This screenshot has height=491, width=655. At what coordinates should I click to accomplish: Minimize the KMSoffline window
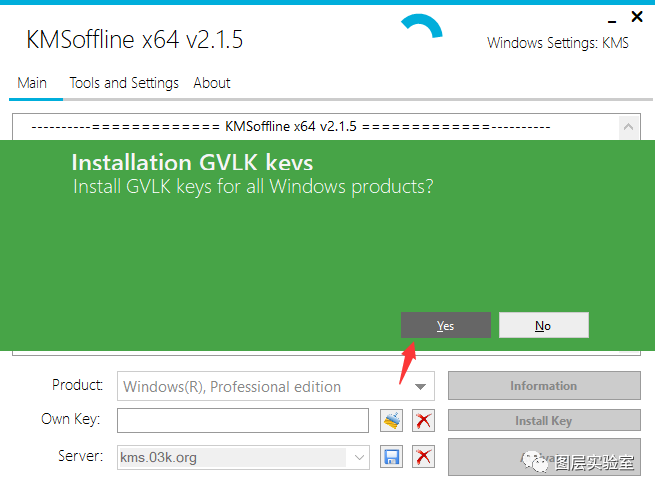tap(612, 20)
